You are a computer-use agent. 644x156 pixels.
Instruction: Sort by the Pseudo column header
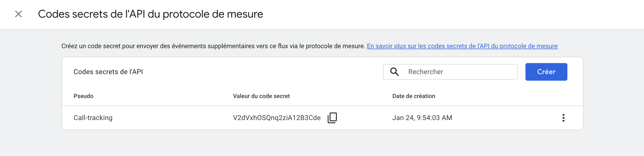point(83,96)
